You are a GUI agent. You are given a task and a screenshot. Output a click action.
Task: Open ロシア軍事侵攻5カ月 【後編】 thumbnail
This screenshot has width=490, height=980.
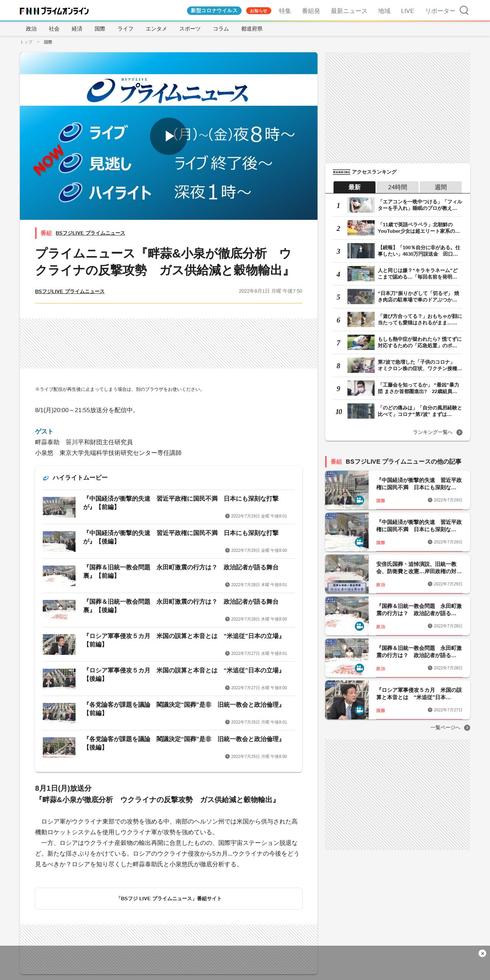point(59,679)
